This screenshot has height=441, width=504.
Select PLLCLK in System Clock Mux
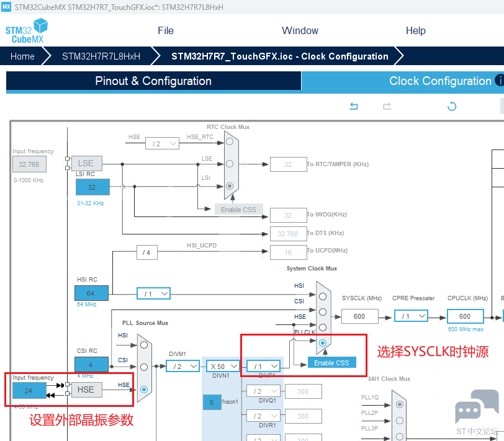323,343
